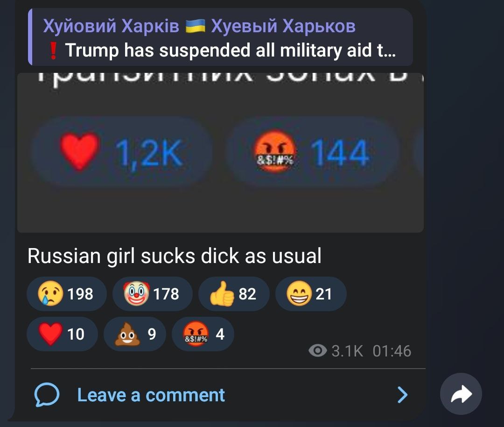Click the 1,2K heart reaction in image
The width and height of the screenshot is (504, 427).
tap(122, 152)
